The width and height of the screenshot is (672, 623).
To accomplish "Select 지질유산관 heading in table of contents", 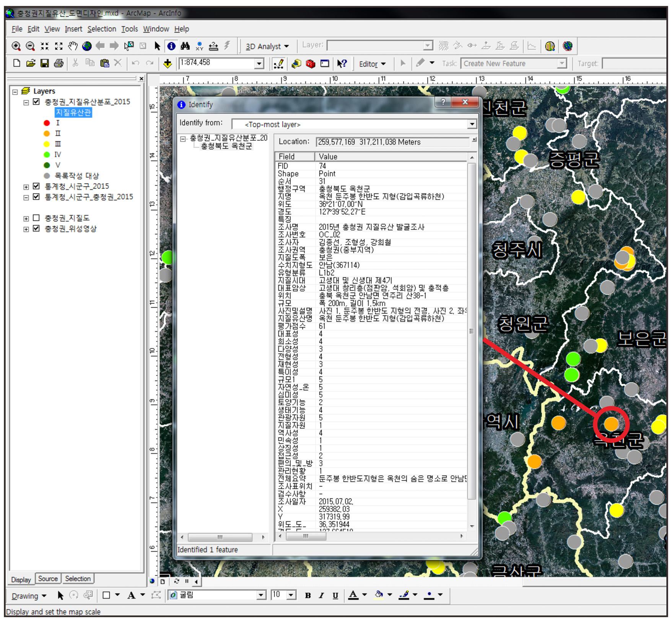I will click(73, 112).
